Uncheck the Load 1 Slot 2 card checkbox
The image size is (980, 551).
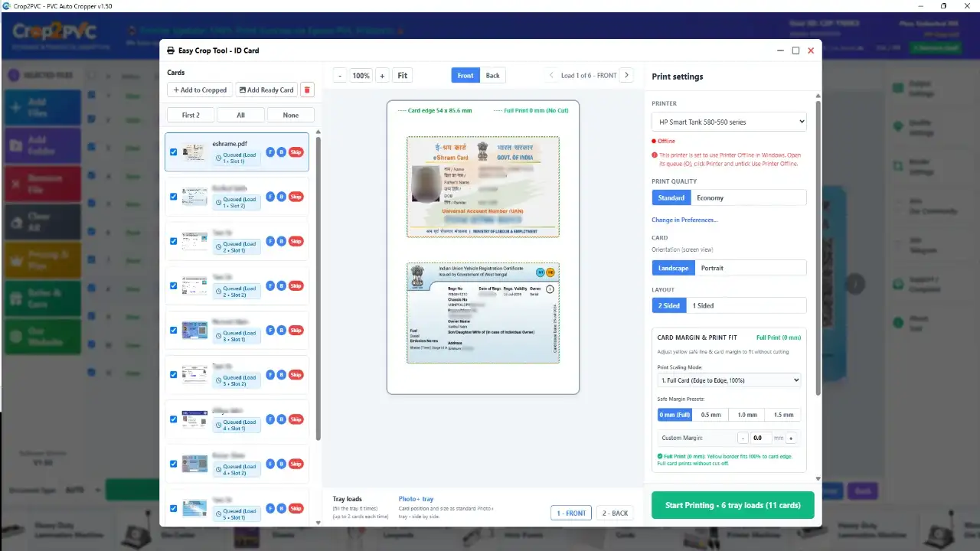tap(173, 197)
